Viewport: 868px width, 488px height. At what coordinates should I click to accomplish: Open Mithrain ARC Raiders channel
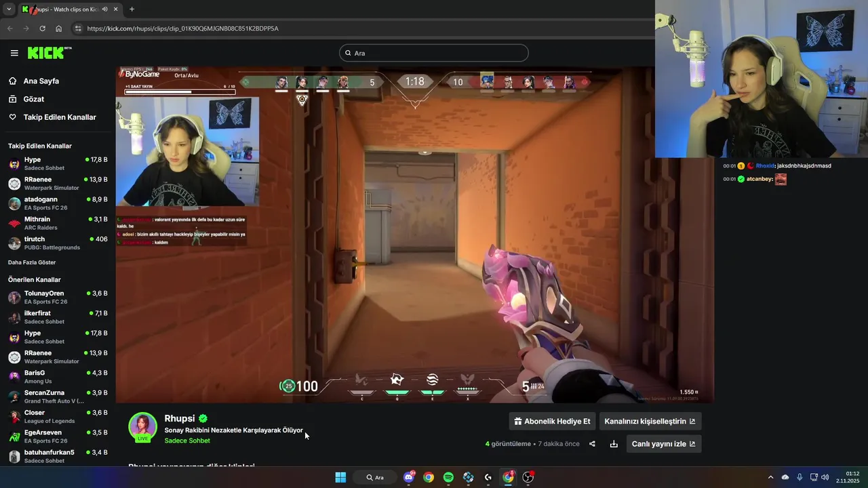coord(58,223)
